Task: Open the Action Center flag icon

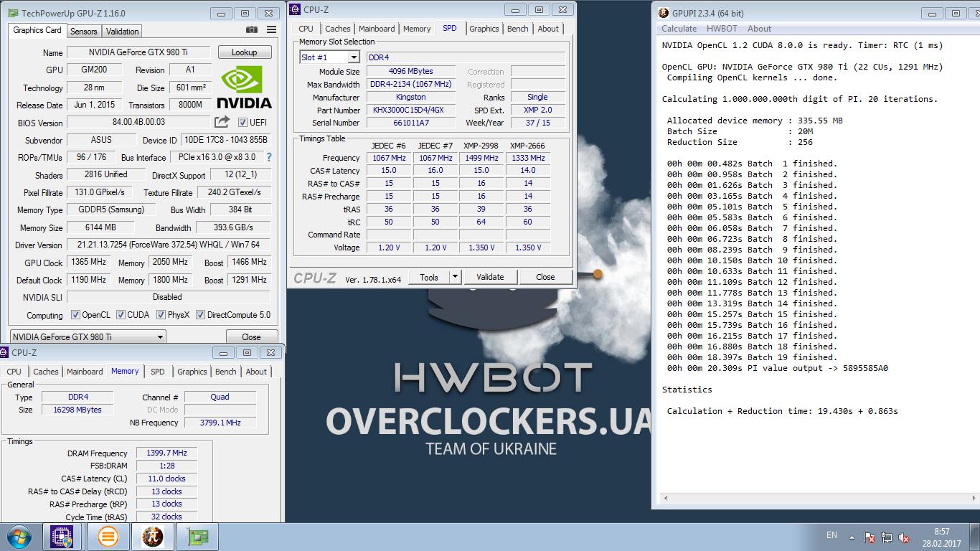Action: point(869,537)
